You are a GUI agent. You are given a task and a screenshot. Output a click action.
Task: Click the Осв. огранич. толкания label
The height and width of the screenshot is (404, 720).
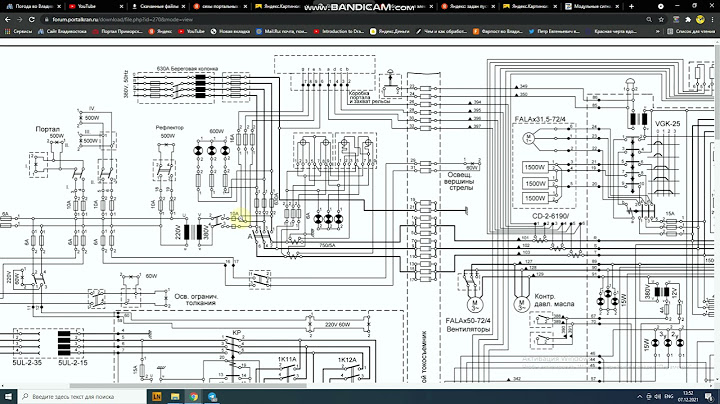tap(196, 299)
